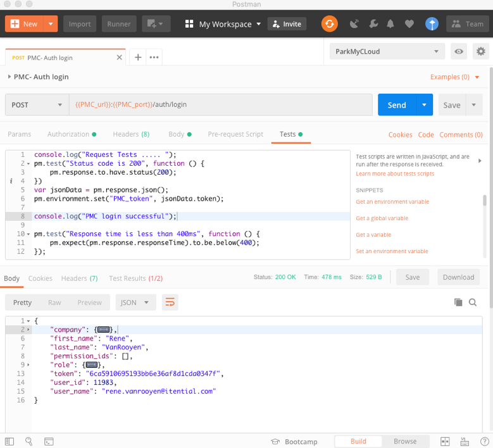This screenshot has width=493, height=448.
Task: Click the heart icon in header
Action: 409,24
